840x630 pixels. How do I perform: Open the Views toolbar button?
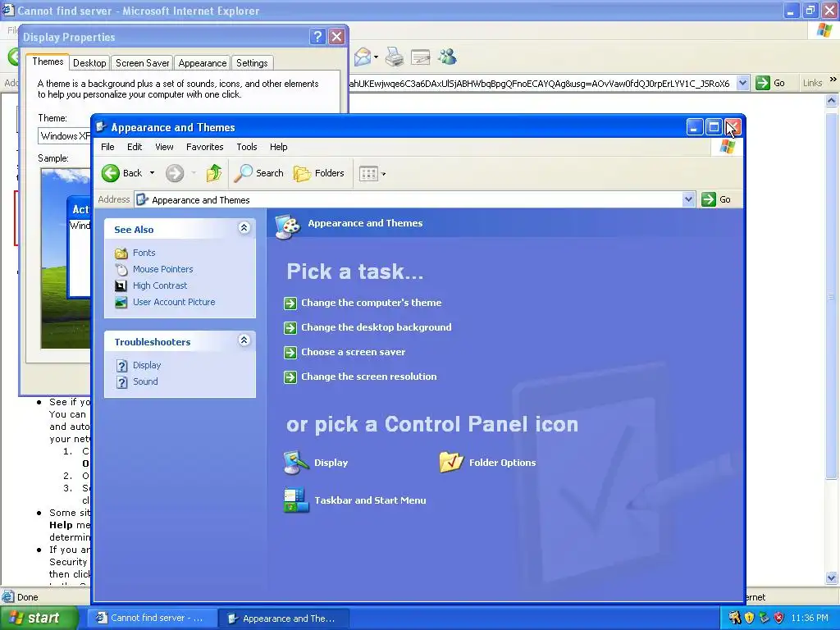click(368, 174)
